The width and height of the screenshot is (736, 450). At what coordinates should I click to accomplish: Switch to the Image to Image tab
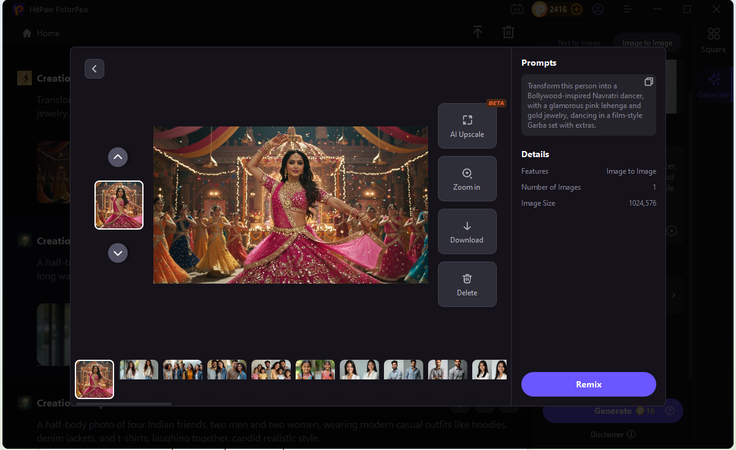646,43
